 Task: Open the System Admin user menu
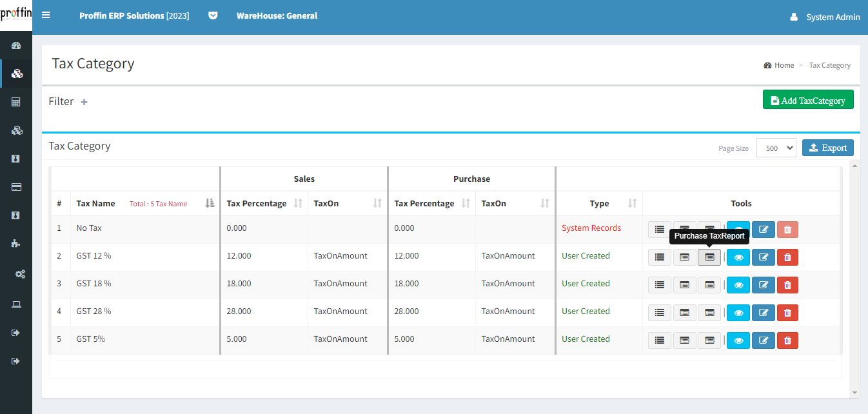click(x=825, y=17)
